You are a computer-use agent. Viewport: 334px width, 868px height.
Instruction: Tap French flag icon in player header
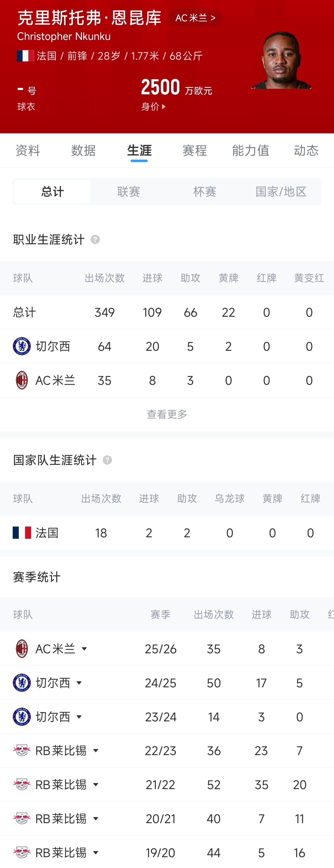coord(25,56)
